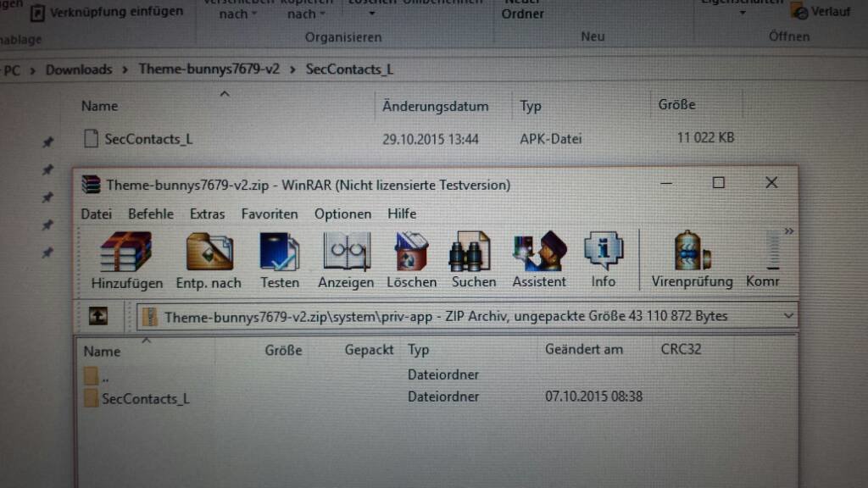Click the 11 022 KB size cell
The width and height of the screenshot is (868, 488).
[705, 138]
